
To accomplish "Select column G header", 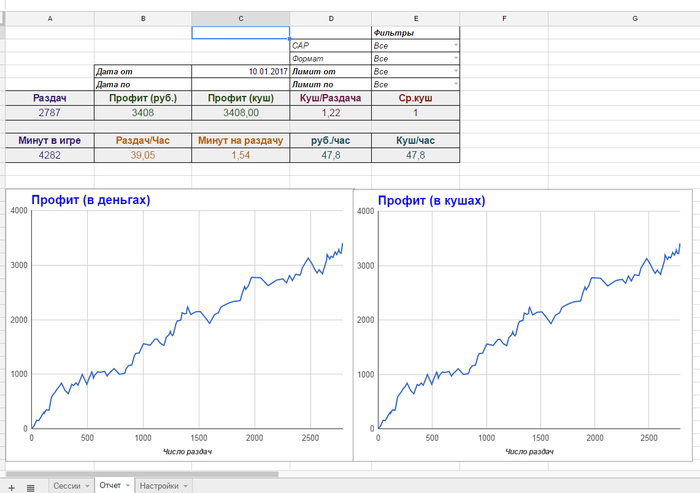I will pyautogui.click(x=624, y=18).
